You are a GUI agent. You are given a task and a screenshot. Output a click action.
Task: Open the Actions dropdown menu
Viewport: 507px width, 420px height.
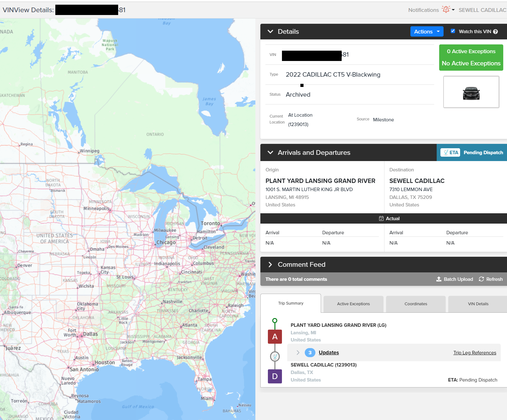427,32
